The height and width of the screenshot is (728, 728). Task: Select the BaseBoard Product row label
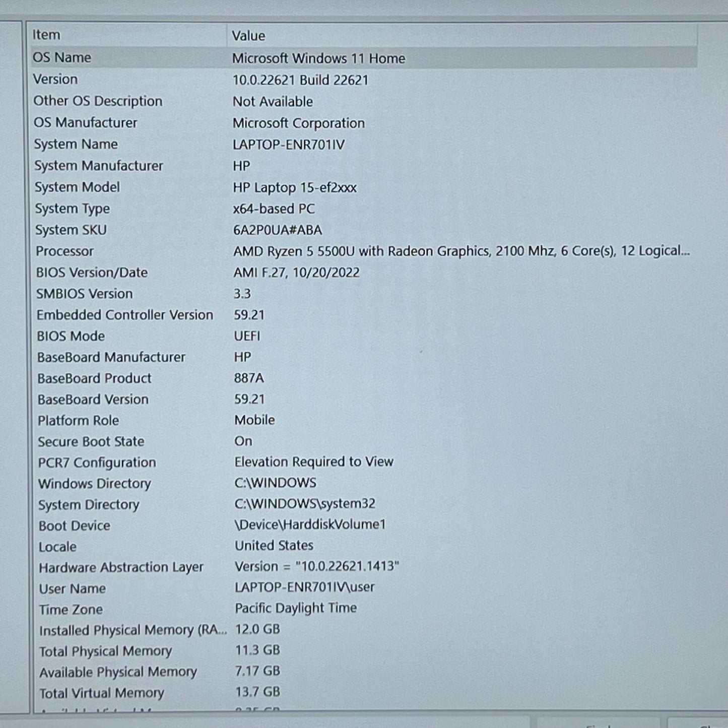[x=94, y=378]
